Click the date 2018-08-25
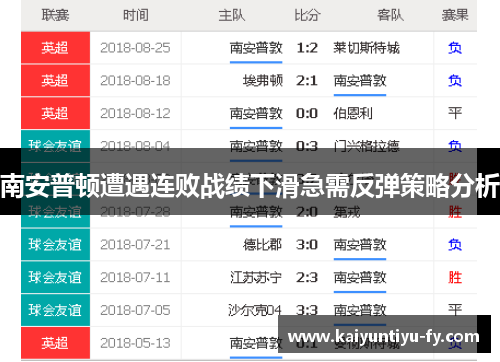This screenshot has width=500, height=362. pyautogui.click(x=135, y=48)
